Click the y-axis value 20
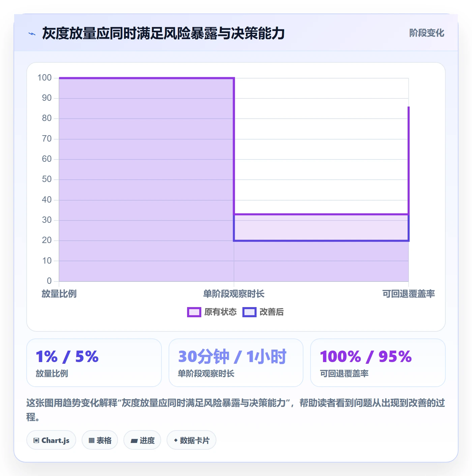This screenshot has height=476, width=472. tap(47, 240)
